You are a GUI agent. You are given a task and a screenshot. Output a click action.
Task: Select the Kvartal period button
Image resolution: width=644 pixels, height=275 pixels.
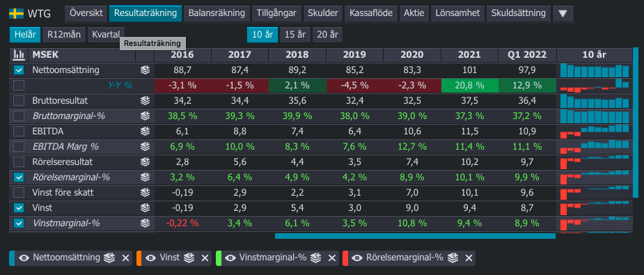coord(106,35)
